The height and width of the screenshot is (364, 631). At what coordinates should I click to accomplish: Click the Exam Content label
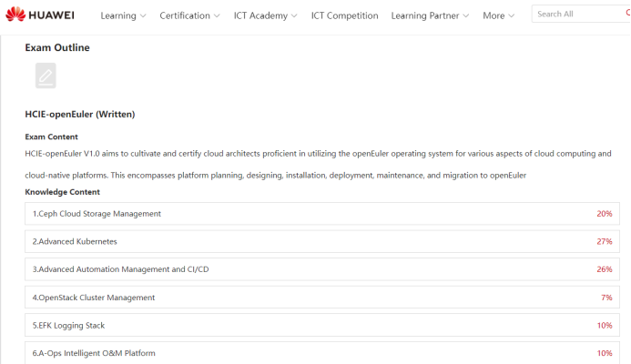coord(51,136)
